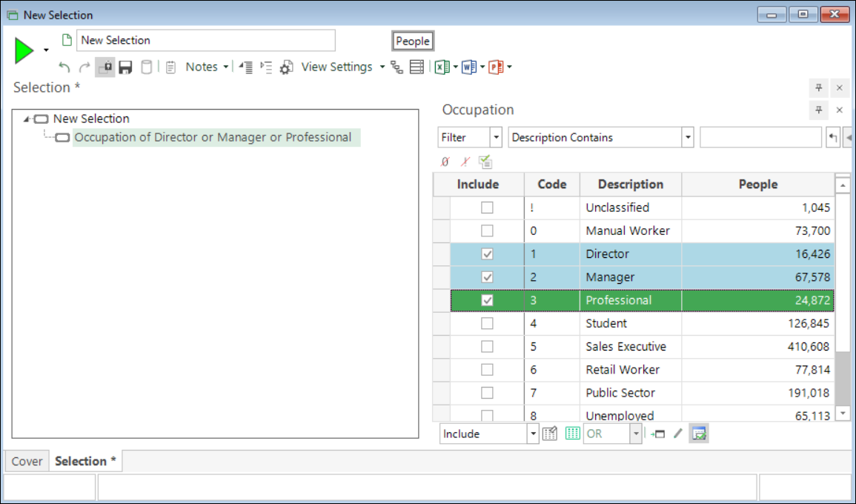The height and width of the screenshot is (504, 856).
Task: Tick the Unclassified include checkbox
Action: (x=487, y=208)
